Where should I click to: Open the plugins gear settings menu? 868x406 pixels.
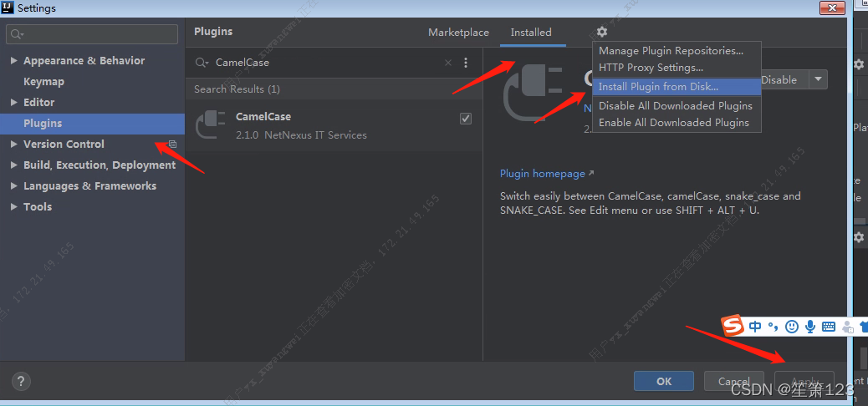point(602,32)
